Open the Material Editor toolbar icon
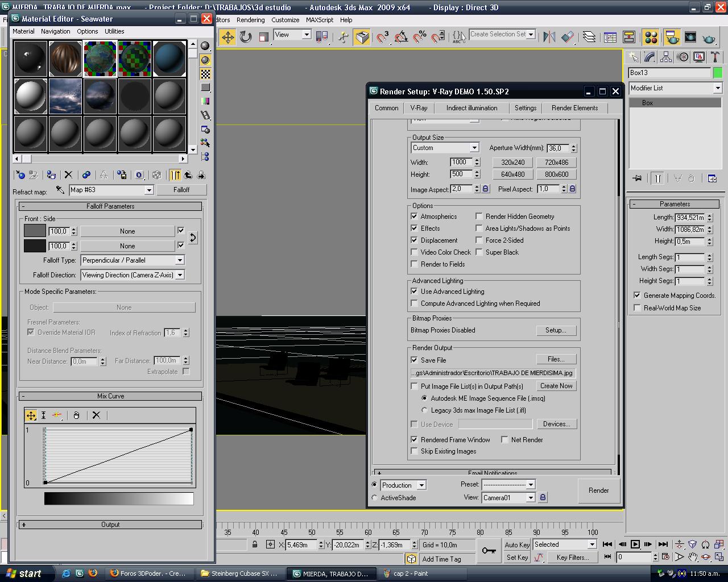Image resolution: width=728 pixels, height=582 pixels. [x=651, y=38]
